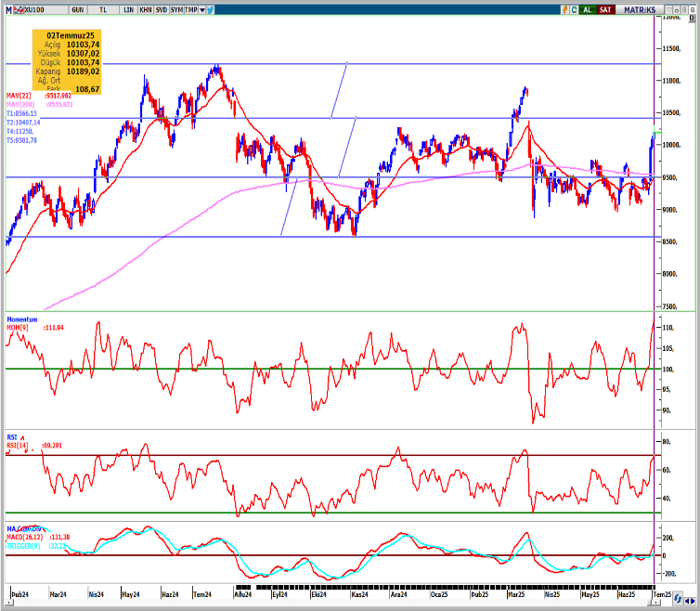The height and width of the screenshot is (611, 700).
Task: Click the 02Temmuz25 date in data box
Action: (x=71, y=35)
